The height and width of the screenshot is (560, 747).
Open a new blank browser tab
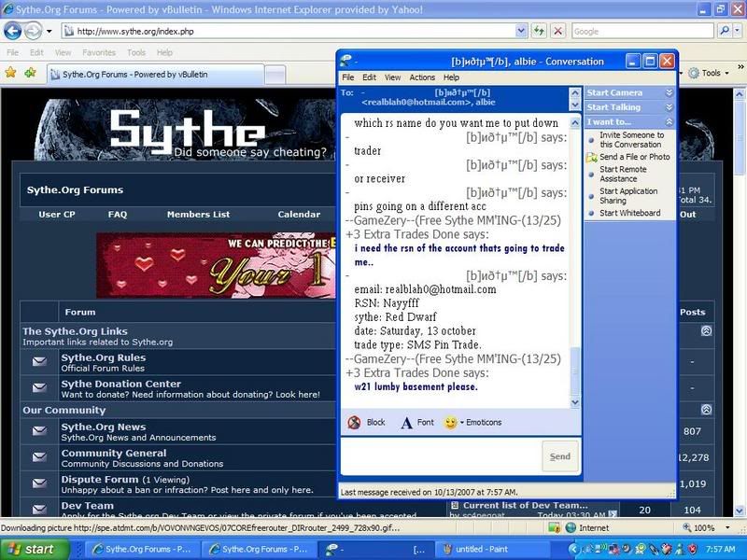(x=275, y=76)
